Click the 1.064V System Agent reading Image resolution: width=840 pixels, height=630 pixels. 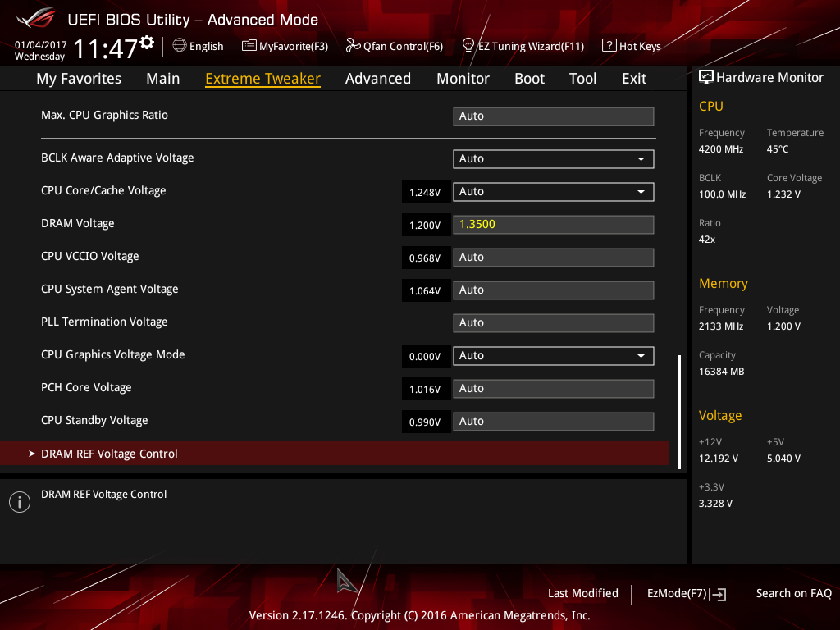(x=425, y=291)
